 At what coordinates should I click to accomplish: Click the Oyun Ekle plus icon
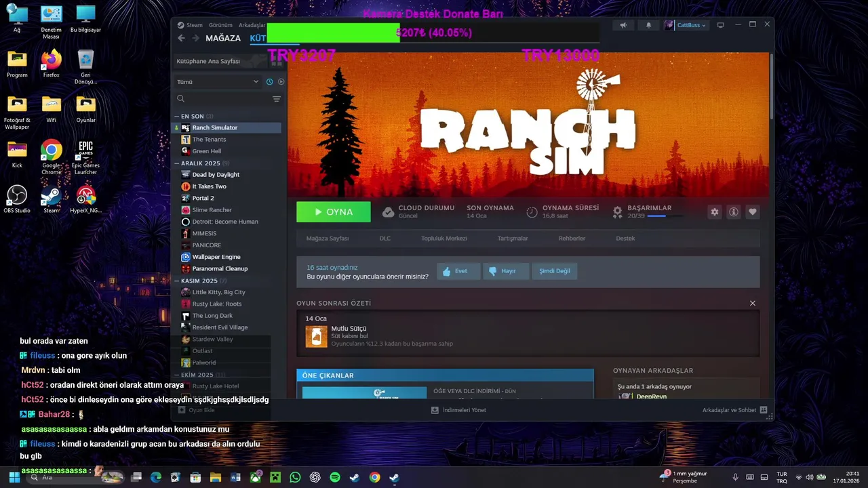coord(182,410)
